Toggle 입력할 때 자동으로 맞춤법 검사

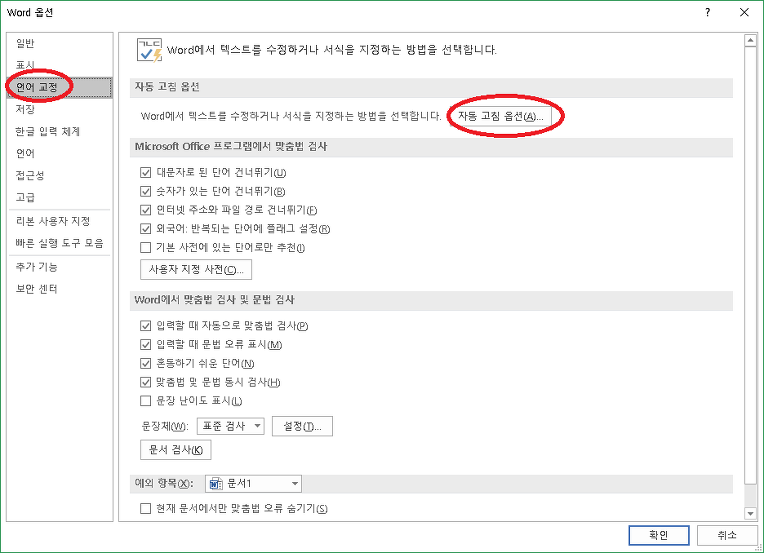(145, 325)
